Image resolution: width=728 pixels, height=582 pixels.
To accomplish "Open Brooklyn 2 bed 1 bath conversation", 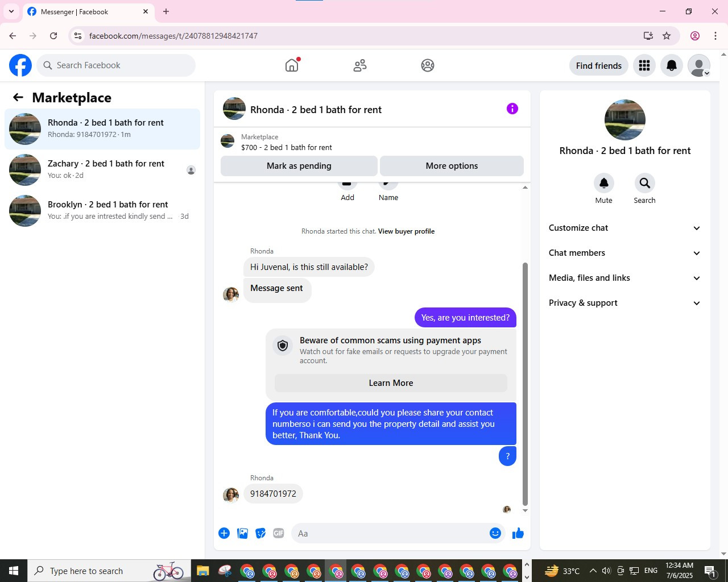I will pyautogui.click(x=102, y=211).
